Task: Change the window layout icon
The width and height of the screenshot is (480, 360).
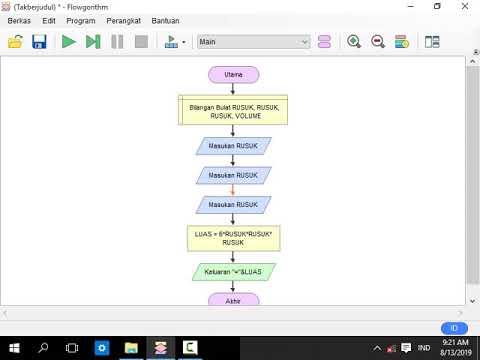Action: (x=432, y=42)
